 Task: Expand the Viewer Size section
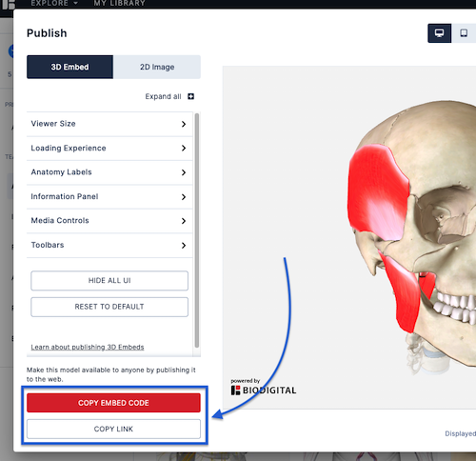tap(109, 124)
